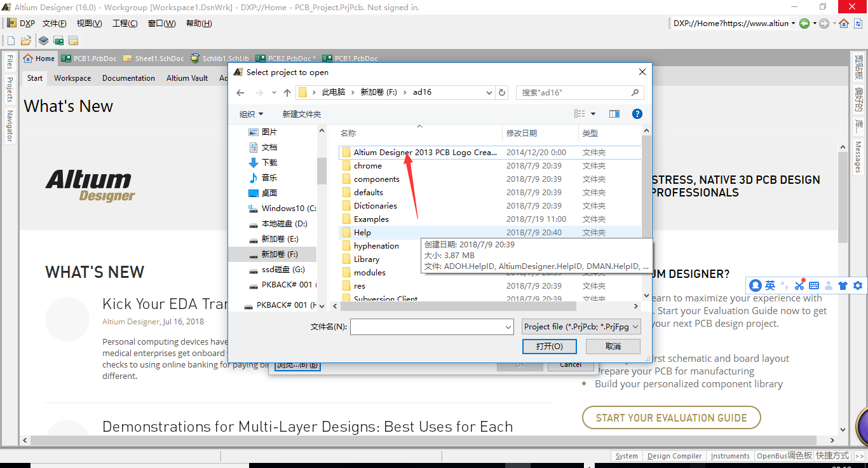Open the file name combo box dropdown arrow
The image size is (868, 468).
click(508, 327)
